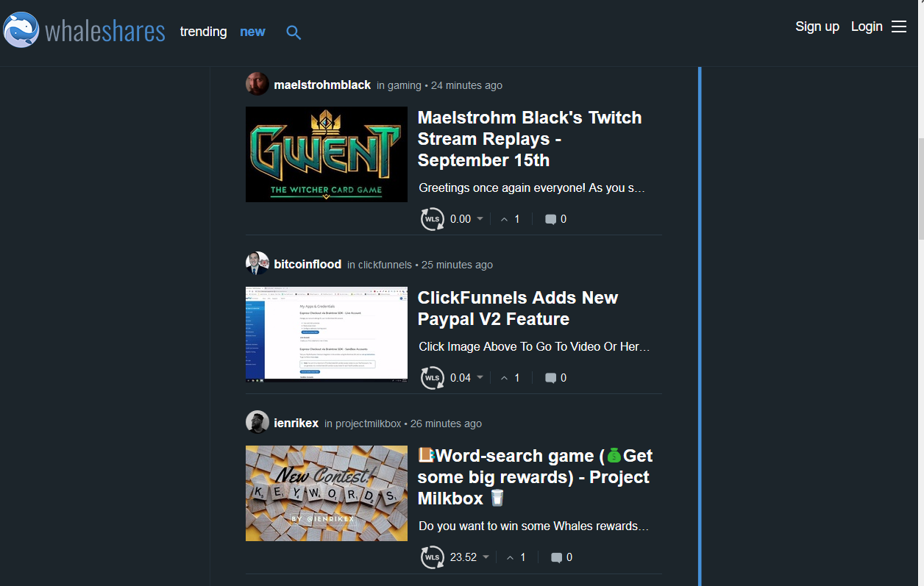Switch to the new tab

[252, 32]
